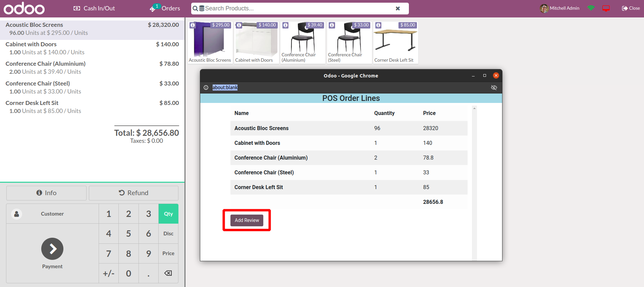This screenshot has width=644, height=287.
Task: Click the 28656.8 total in popup table
Action: 433,202
